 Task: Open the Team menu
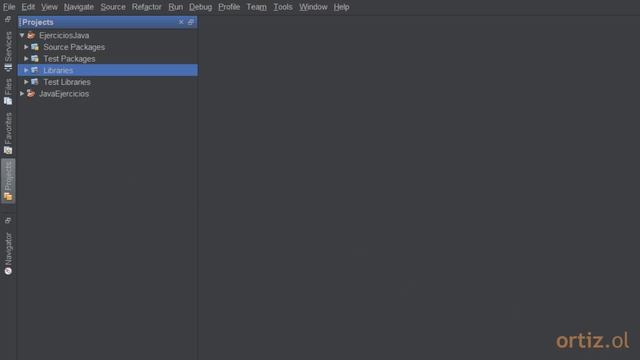click(256, 7)
